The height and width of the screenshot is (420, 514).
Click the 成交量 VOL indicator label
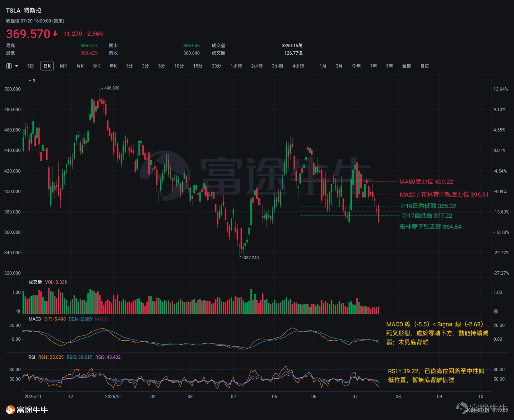(x=48, y=282)
